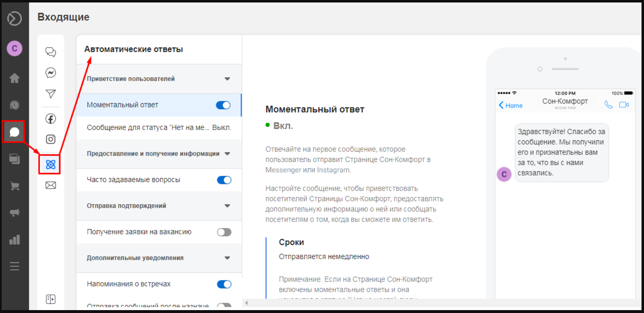Screen dimensions: 644x313
Task: Click the shopping cart Commerce icon
Action: (x=14, y=186)
